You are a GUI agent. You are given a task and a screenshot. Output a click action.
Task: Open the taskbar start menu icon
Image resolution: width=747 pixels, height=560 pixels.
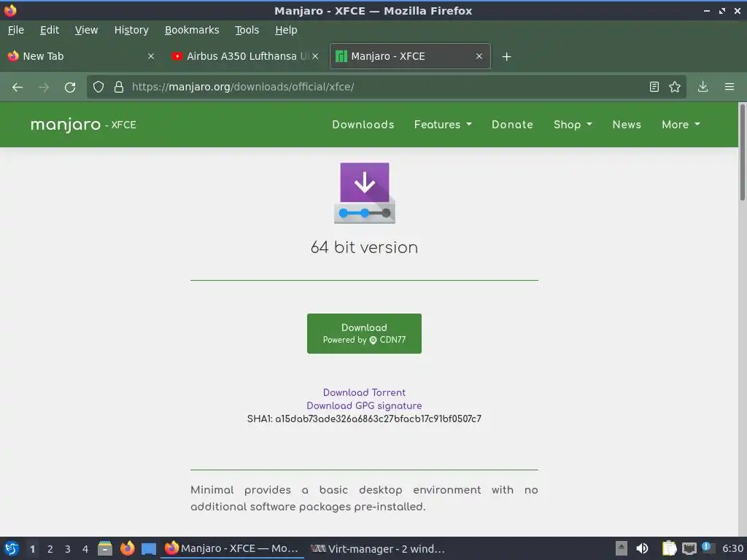(x=12, y=548)
